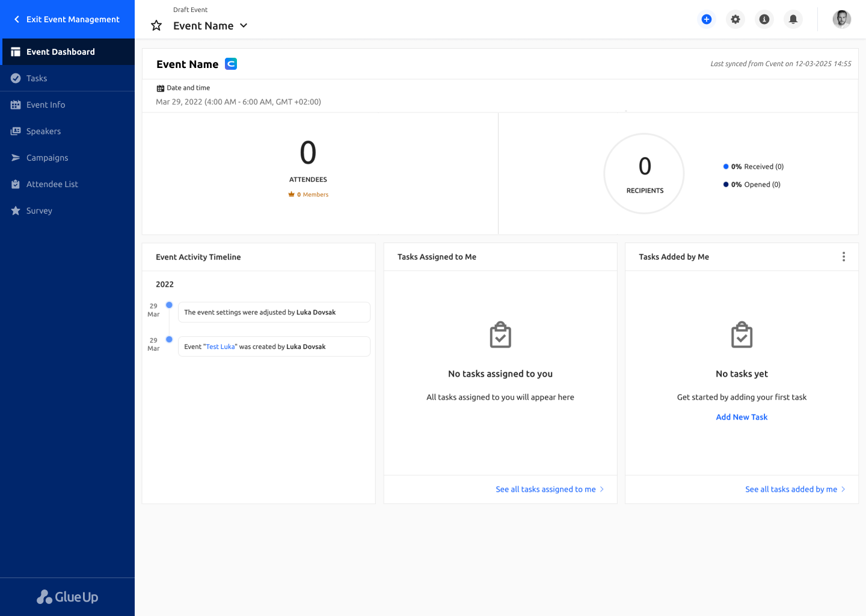Screen dimensions: 866x616
Task: Open the blue plus quick-add icon
Action: tap(707, 19)
